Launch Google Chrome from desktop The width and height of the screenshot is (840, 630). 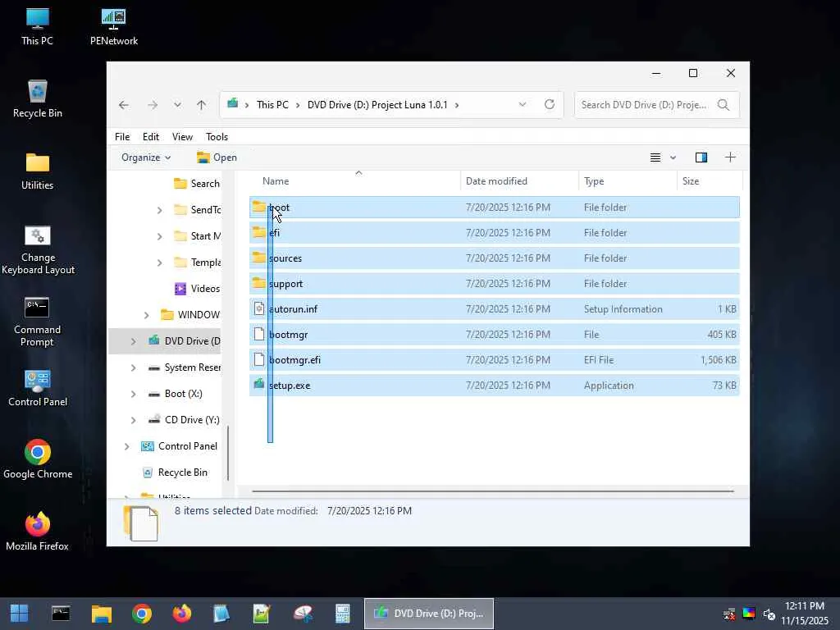[x=37, y=459]
